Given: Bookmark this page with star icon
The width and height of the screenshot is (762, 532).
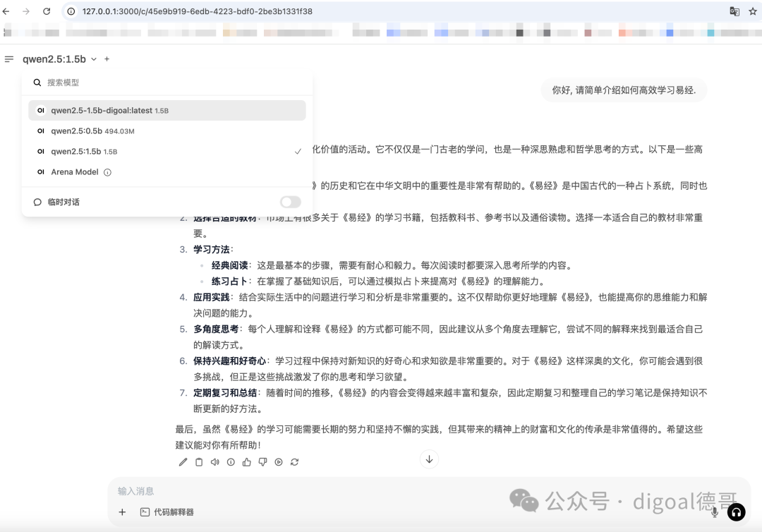Looking at the screenshot, I should 753,11.
